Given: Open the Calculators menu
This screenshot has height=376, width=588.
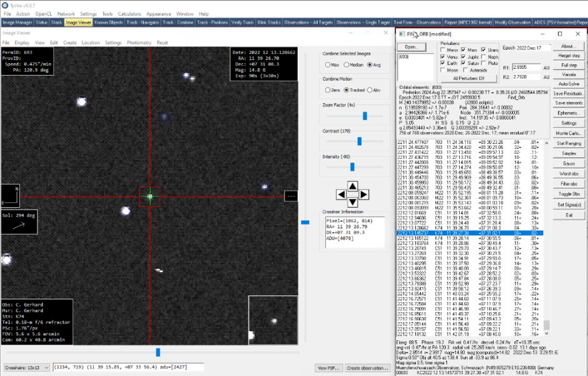Looking at the screenshot, I should click(129, 13).
